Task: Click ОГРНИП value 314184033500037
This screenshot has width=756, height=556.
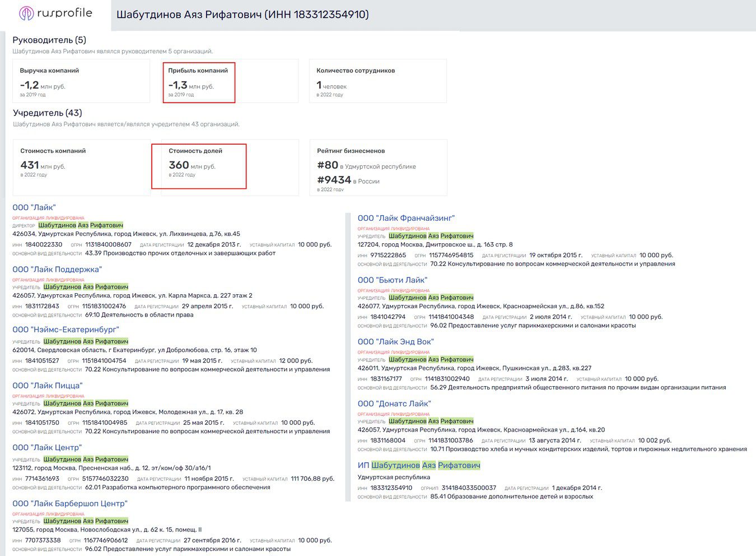Action: coord(469,488)
